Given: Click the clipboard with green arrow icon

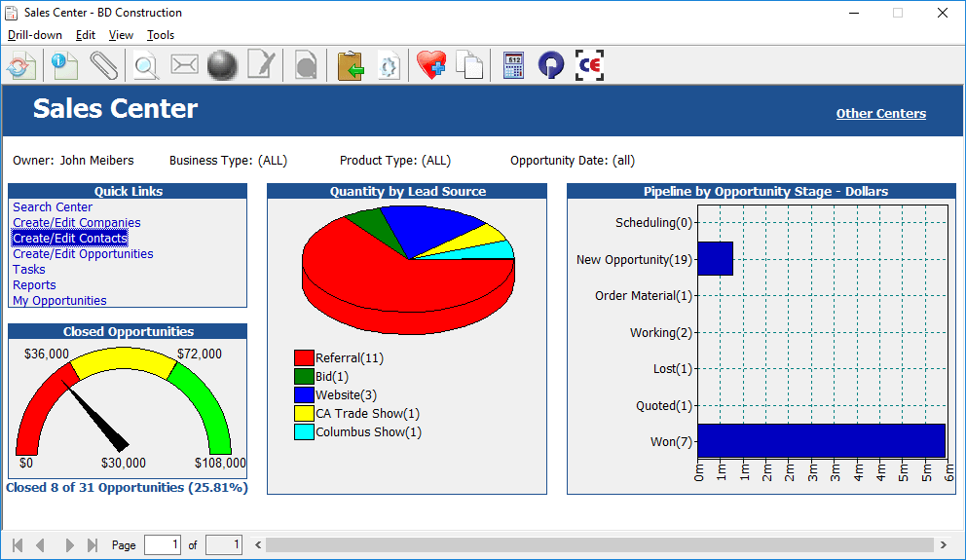Looking at the screenshot, I should [x=351, y=65].
